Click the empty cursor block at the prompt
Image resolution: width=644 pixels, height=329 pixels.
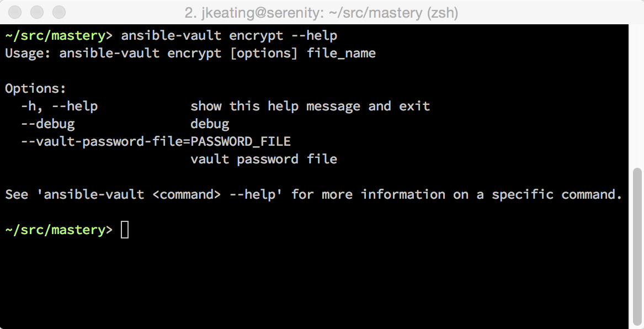point(125,230)
